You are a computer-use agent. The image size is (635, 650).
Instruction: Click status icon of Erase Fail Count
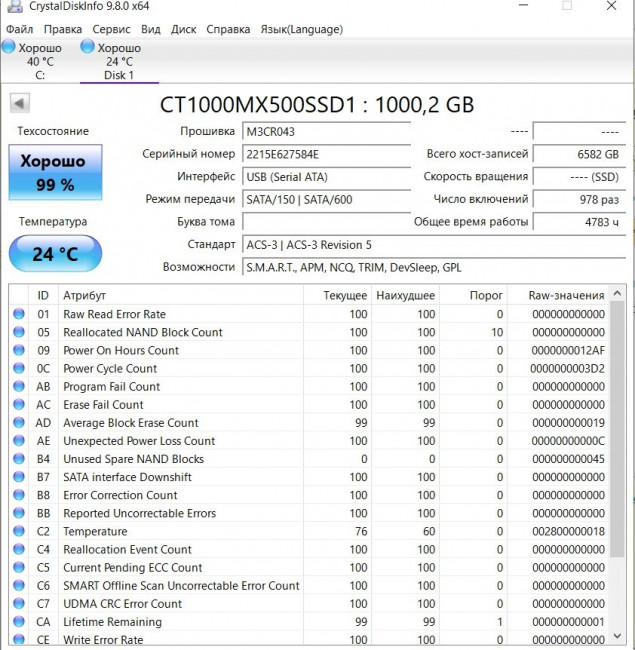click(x=19, y=404)
